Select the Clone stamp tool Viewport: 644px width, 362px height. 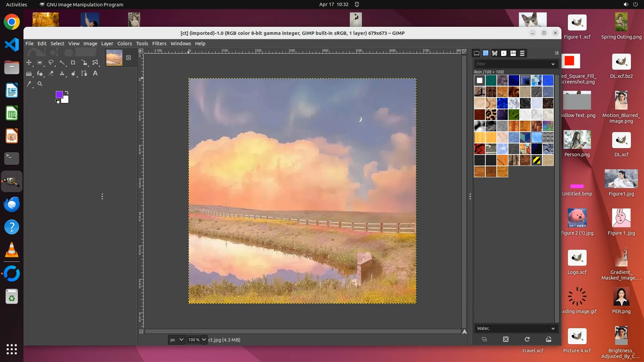(x=62, y=73)
